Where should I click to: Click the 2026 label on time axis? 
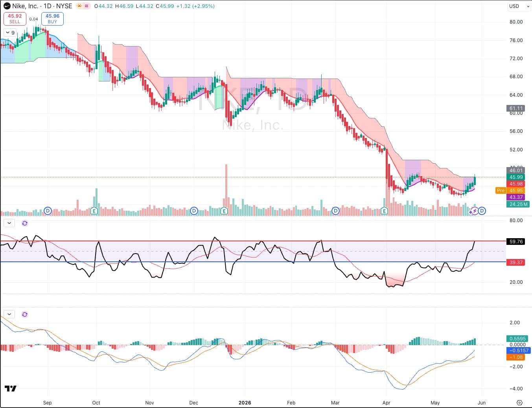pos(245,403)
